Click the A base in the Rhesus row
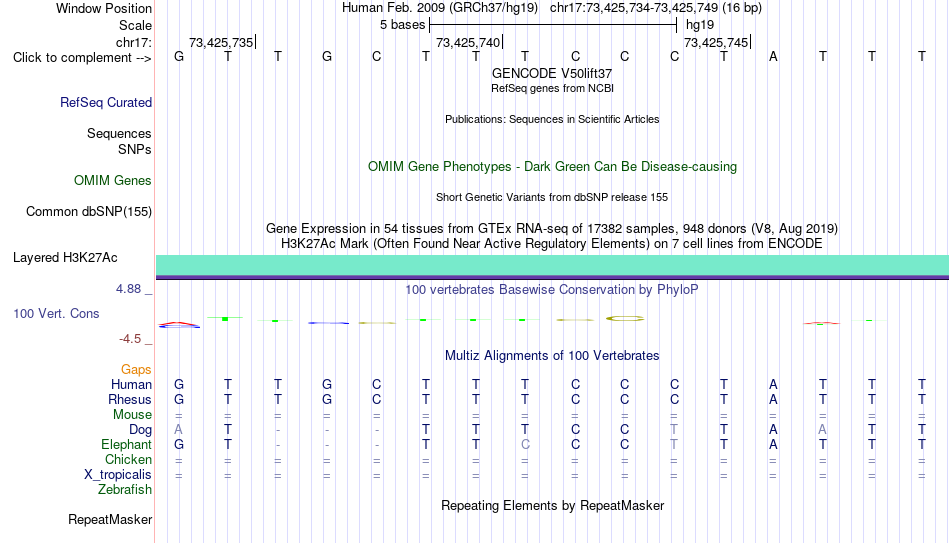This screenshot has width=950, height=543. coord(773,399)
